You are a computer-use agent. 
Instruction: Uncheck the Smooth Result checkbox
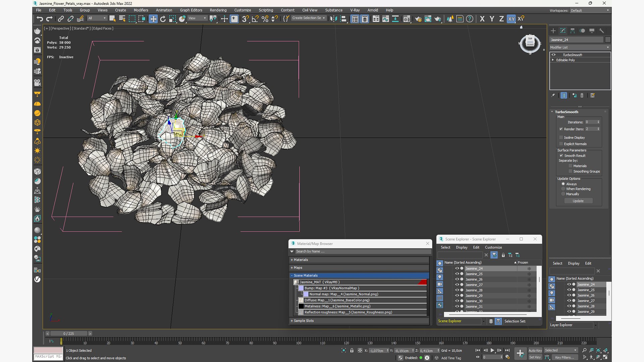pos(561,156)
